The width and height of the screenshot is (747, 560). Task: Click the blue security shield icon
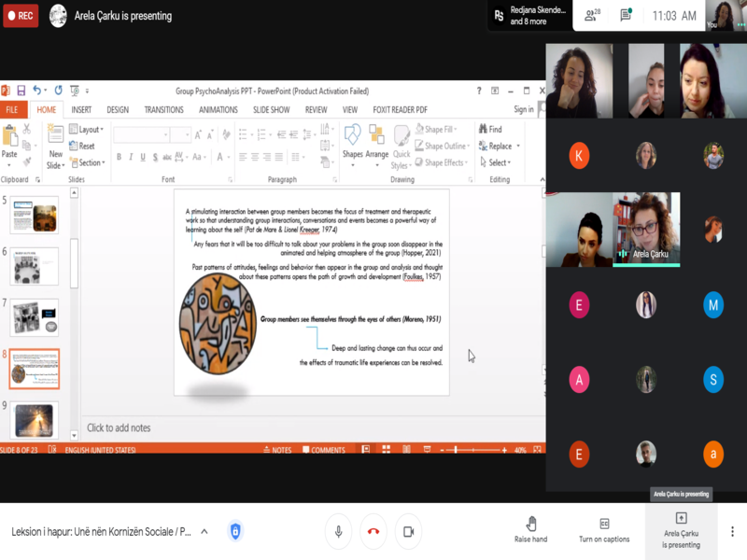coord(235,531)
